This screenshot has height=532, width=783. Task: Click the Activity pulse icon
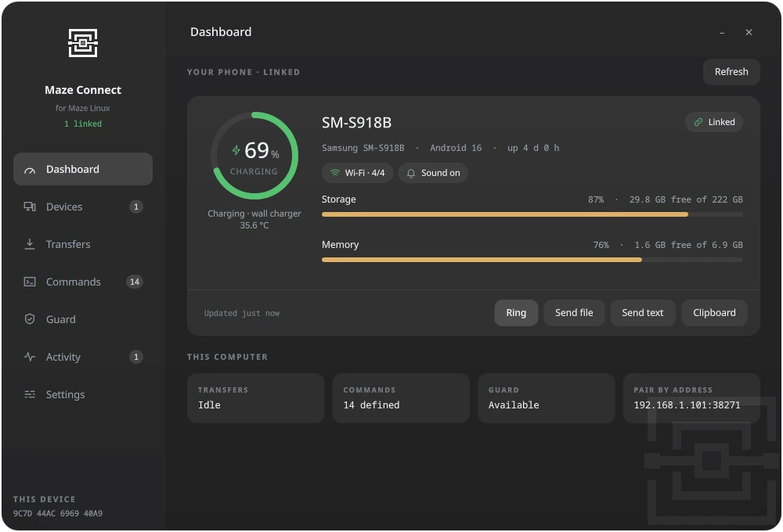click(30, 357)
